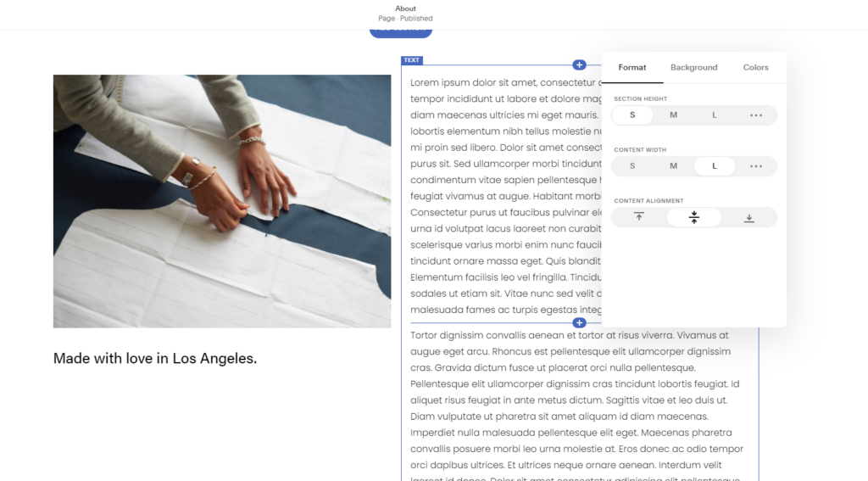Image resolution: width=868 pixels, height=481 pixels.
Task: Set section height to S
Action: [x=632, y=115]
